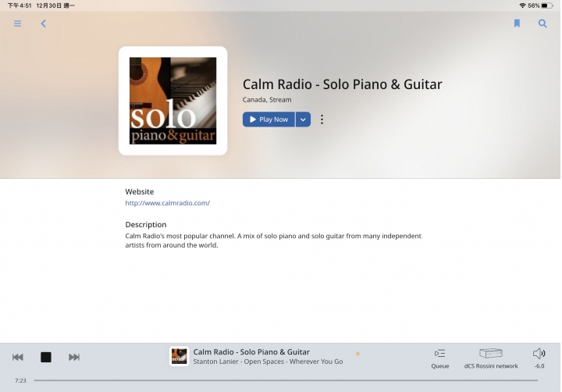Tap the battery status indicator
562x392 pixels.
coord(547,5)
